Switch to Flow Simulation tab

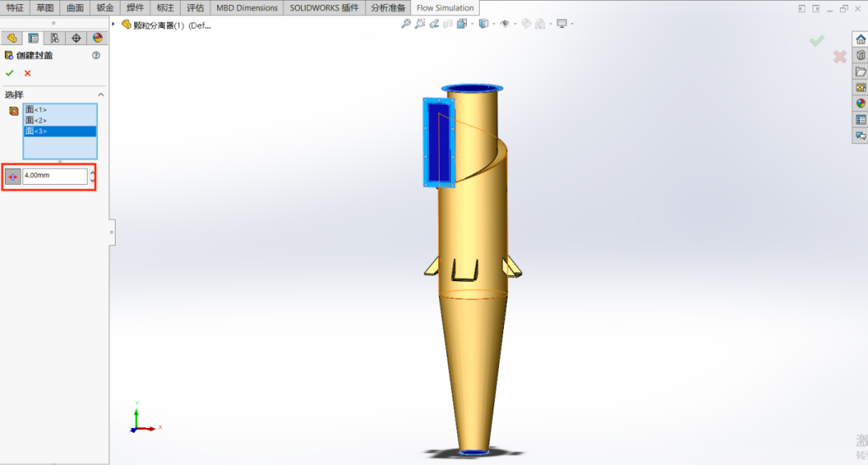(445, 8)
